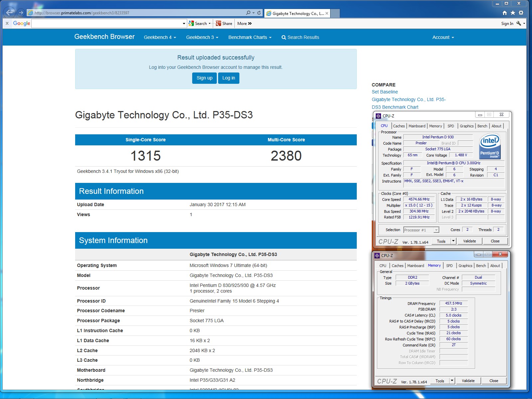This screenshot has width=532, height=399.
Task: Click the Core Speed value 4574.66 MHz
Action: [419, 199]
